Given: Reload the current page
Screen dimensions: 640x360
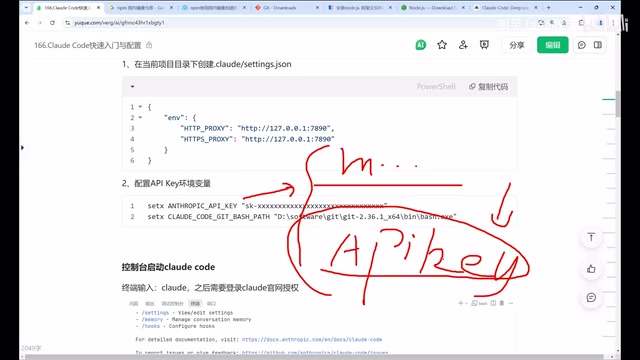Looking at the screenshot, I should click(x=52, y=23).
